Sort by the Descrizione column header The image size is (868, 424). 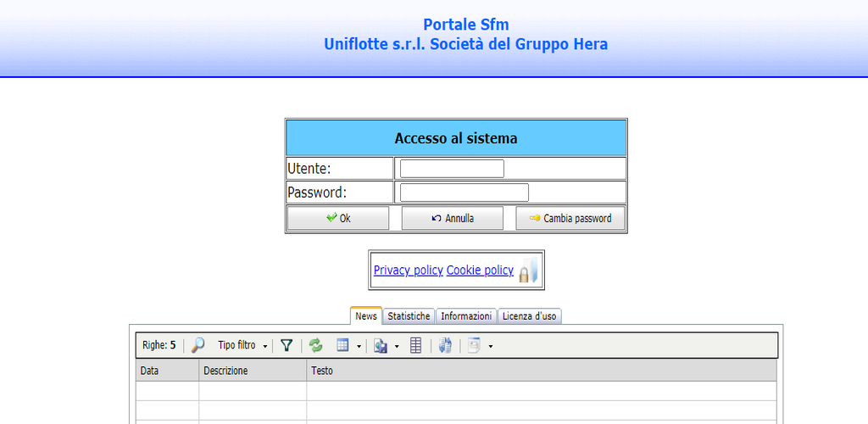coord(253,371)
